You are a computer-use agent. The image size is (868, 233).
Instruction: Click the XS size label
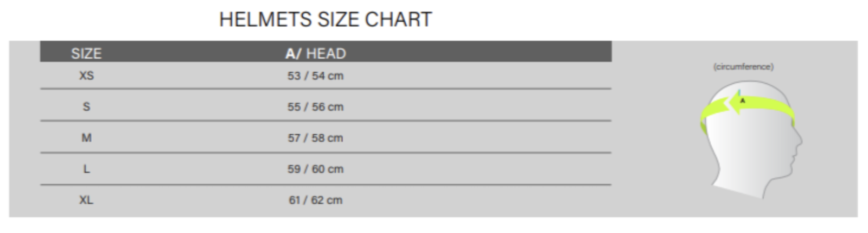pyautogui.click(x=86, y=75)
